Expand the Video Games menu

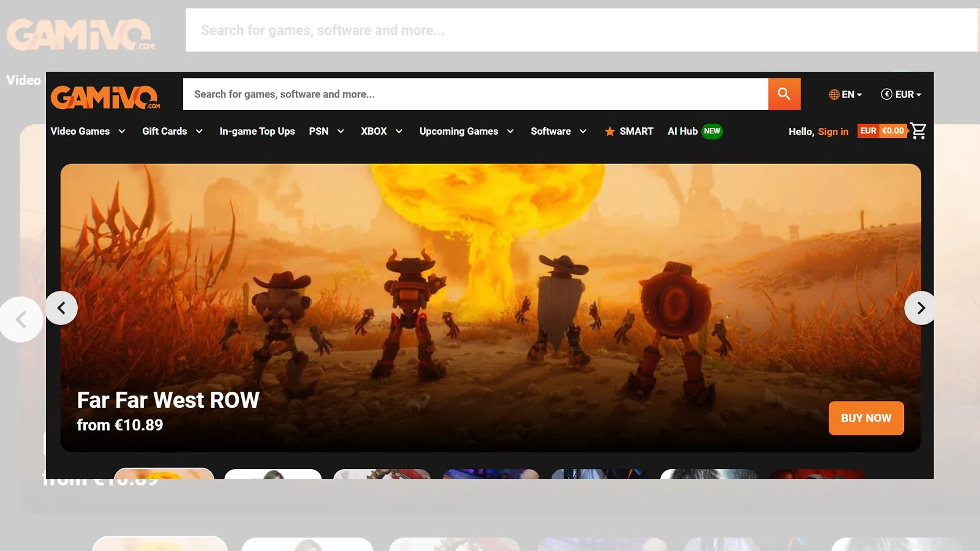click(x=88, y=131)
